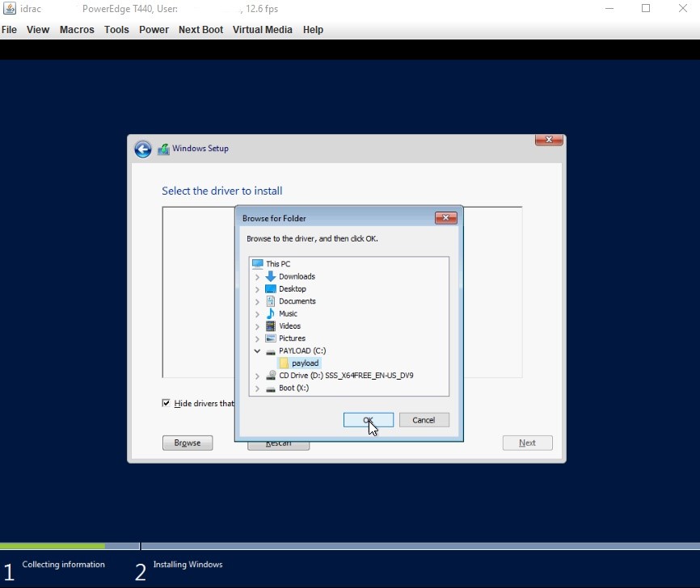
Task: Collapse the PAYLOAD (C:) drive node
Action: (x=257, y=351)
